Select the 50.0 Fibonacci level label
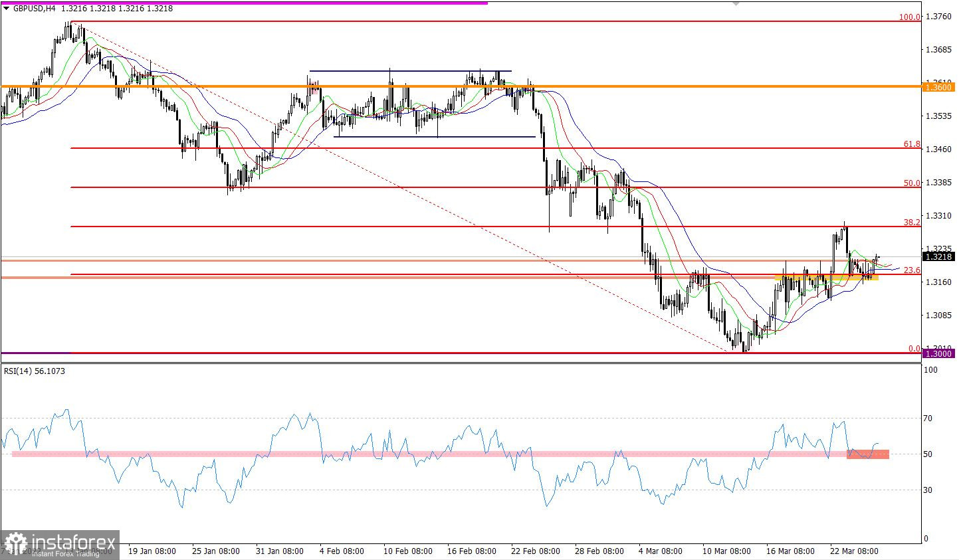Screen dimensions: 959x560 click(x=912, y=183)
